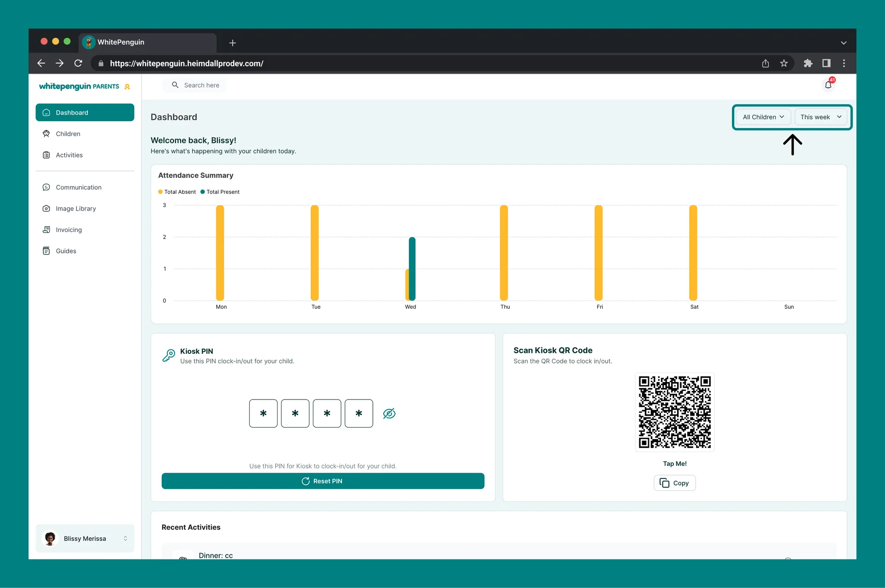Open Dashboard in the sidebar
The height and width of the screenshot is (588, 885).
(85, 112)
